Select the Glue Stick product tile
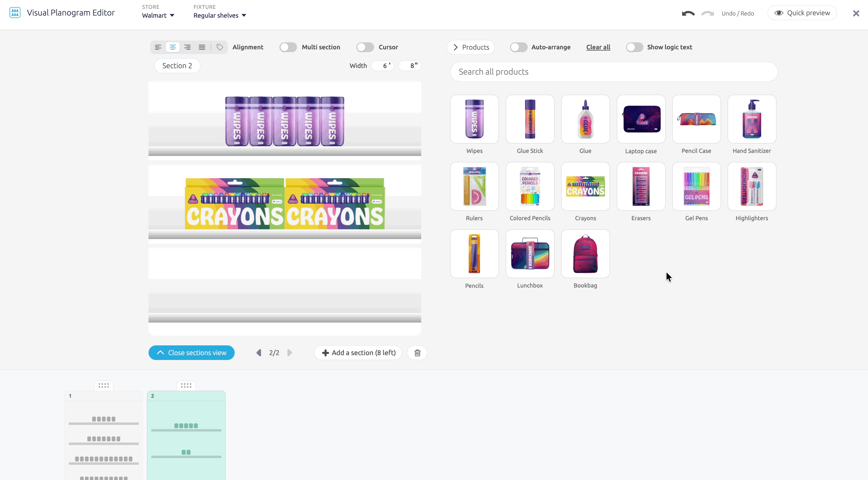The image size is (868, 480). point(530,119)
